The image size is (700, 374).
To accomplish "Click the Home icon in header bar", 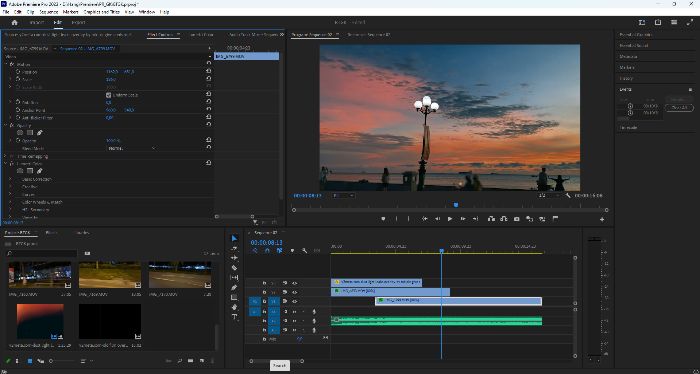I will [x=15, y=22].
